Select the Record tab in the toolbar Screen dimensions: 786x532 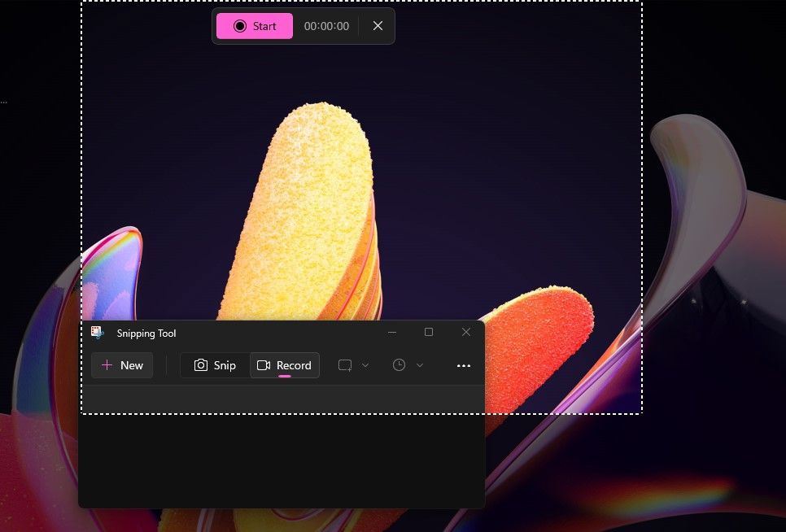tap(285, 365)
